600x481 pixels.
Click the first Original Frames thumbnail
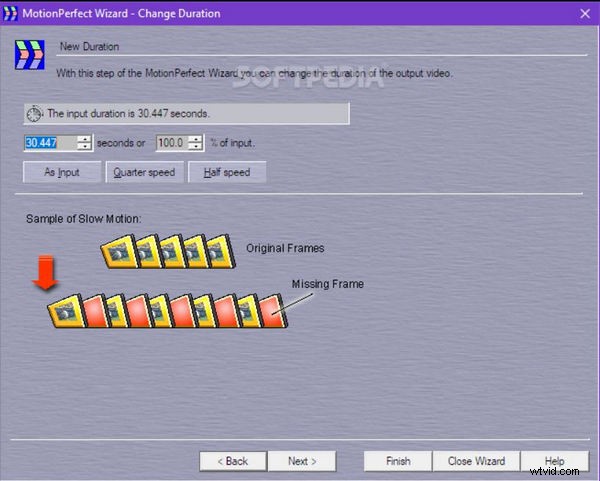121,254
